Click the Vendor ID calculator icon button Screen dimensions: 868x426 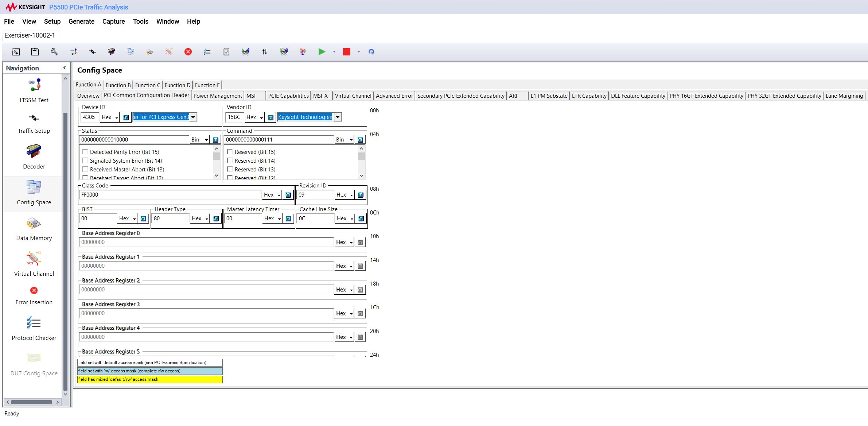coord(270,117)
